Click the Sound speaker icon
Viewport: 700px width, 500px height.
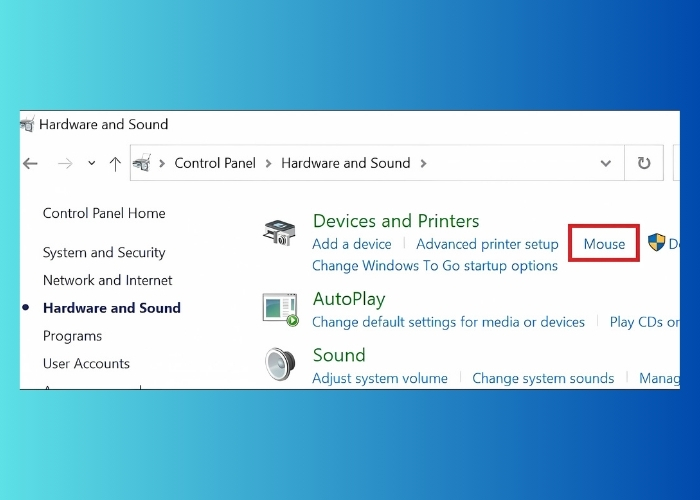pos(280,364)
